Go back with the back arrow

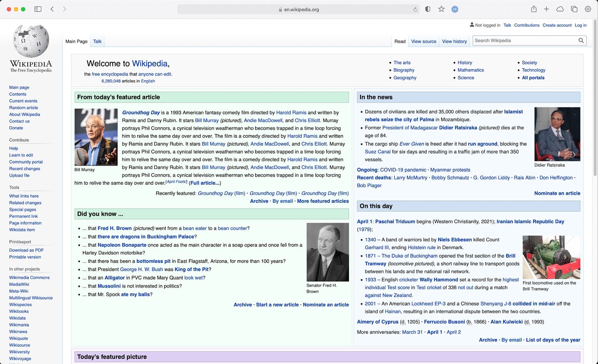(52, 9)
